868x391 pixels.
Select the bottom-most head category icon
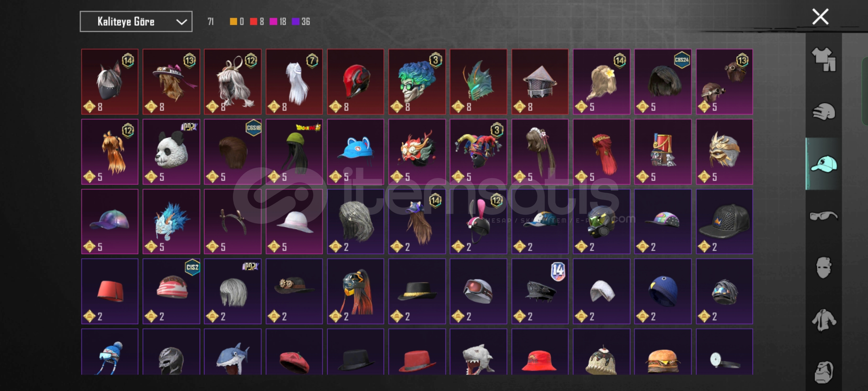[824, 372]
